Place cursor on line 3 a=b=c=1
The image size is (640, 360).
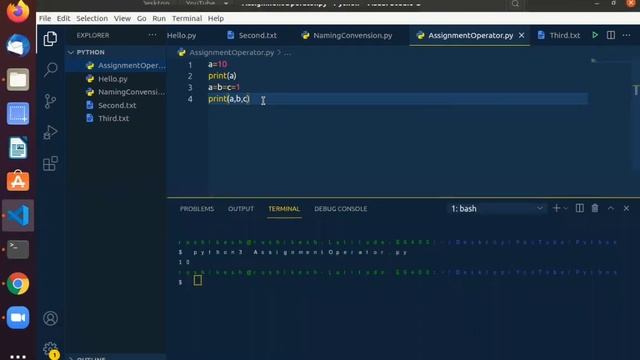point(224,87)
